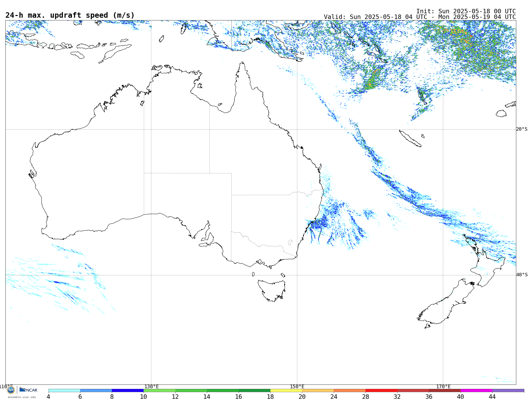Pick the bright red 28–32 color swatch

pyautogui.click(x=381, y=391)
